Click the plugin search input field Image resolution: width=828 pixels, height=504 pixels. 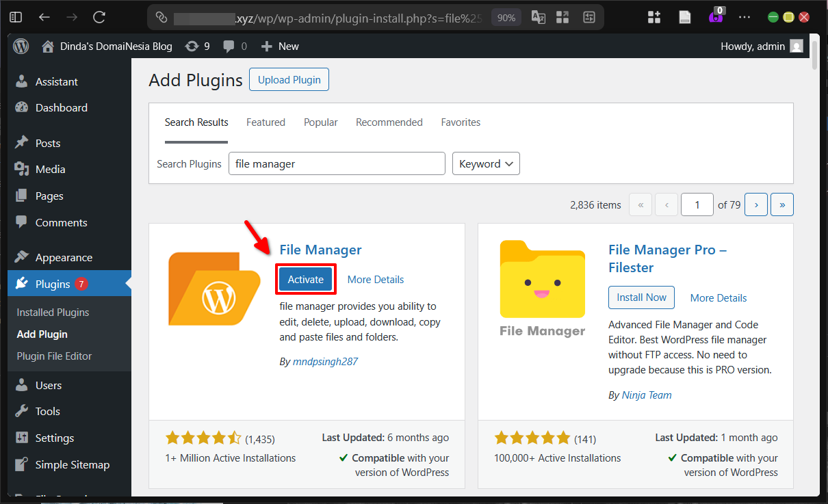point(337,163)
